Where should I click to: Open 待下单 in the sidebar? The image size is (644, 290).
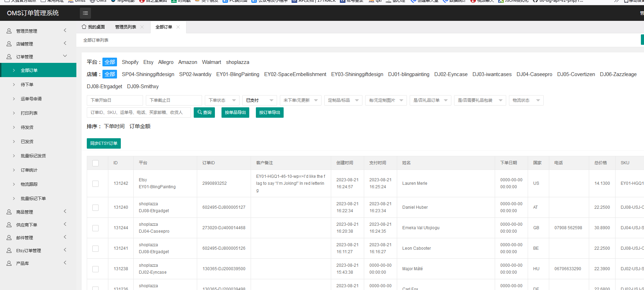coord(38,84)
